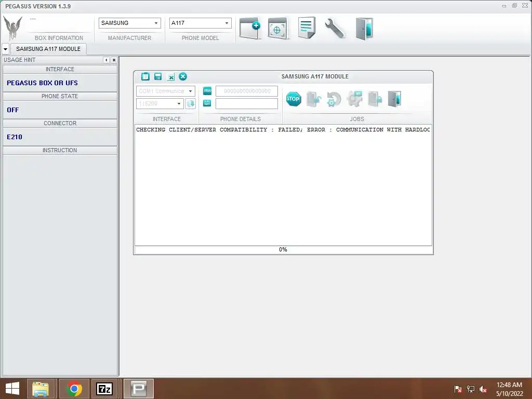Click the INSTRUCTION section header
This screenshot has height=399, width=532.
[60, 150]
